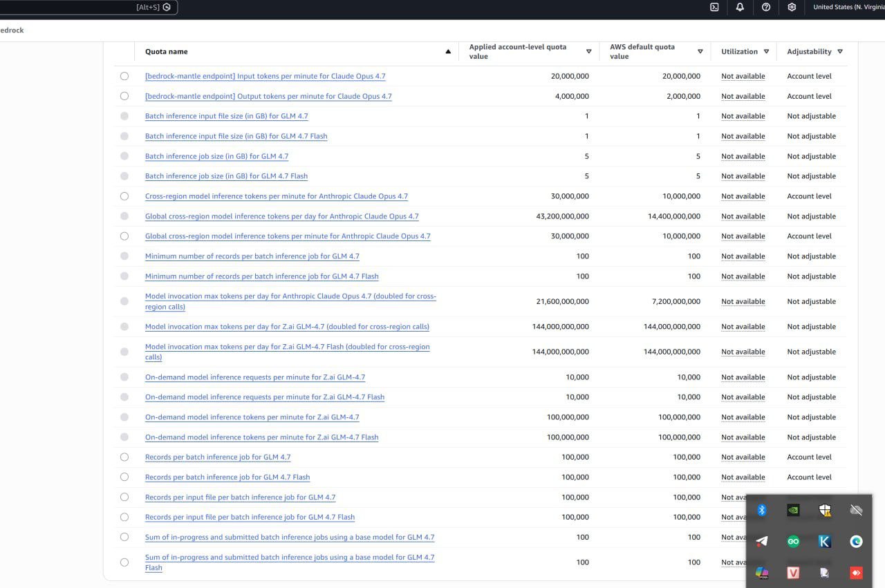Click the Quota name ascending sort arrow

pyautogui.click(x=448, y=52)
